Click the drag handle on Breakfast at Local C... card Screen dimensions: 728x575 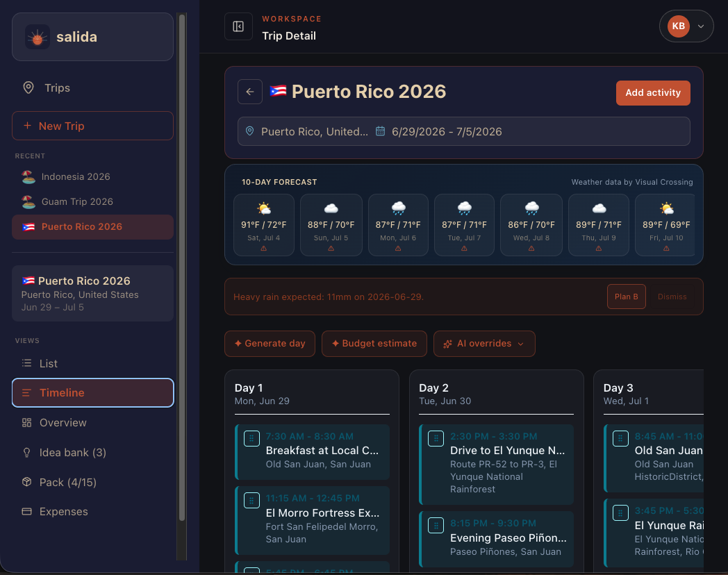tap(251, 438)
